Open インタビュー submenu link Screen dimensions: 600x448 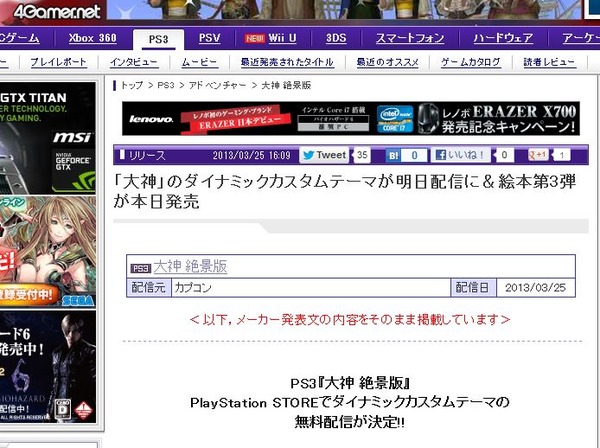click(134, 62)
